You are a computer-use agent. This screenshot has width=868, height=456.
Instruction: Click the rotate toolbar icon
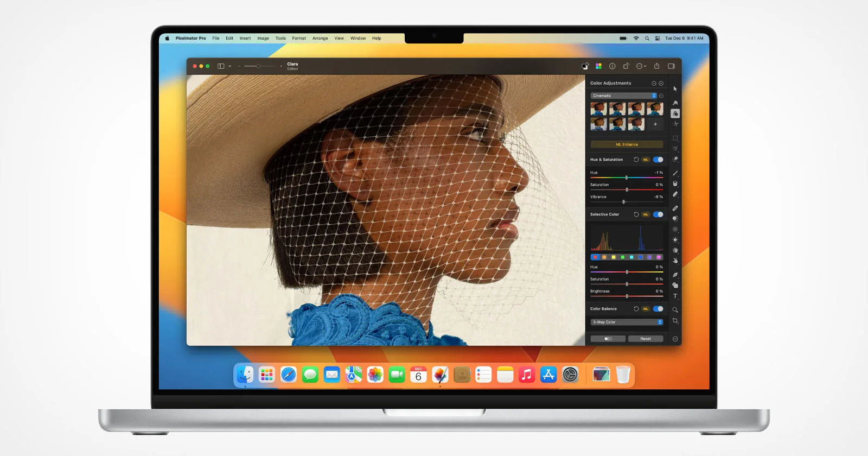(626, 66)
